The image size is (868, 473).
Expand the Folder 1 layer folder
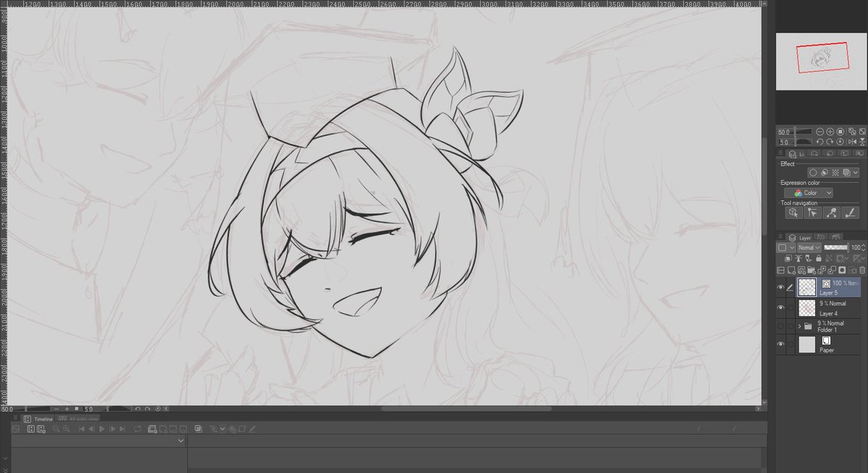pos(799,327)
